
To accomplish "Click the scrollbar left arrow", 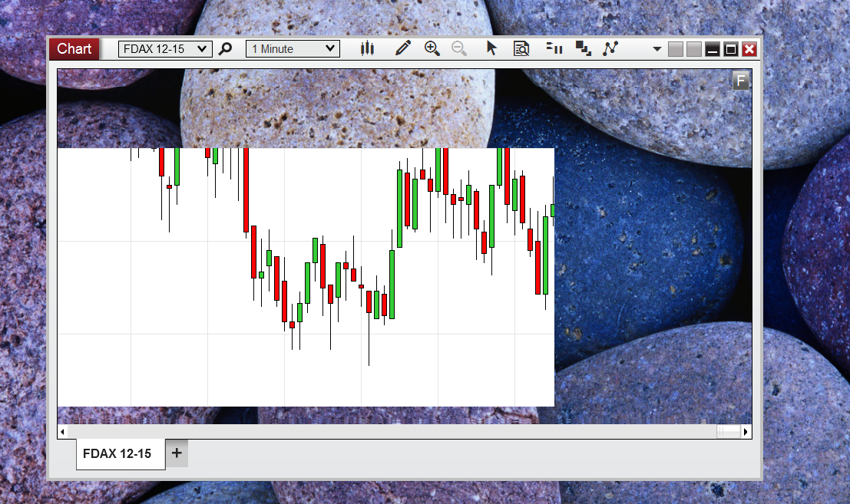I will coord(63,431).
